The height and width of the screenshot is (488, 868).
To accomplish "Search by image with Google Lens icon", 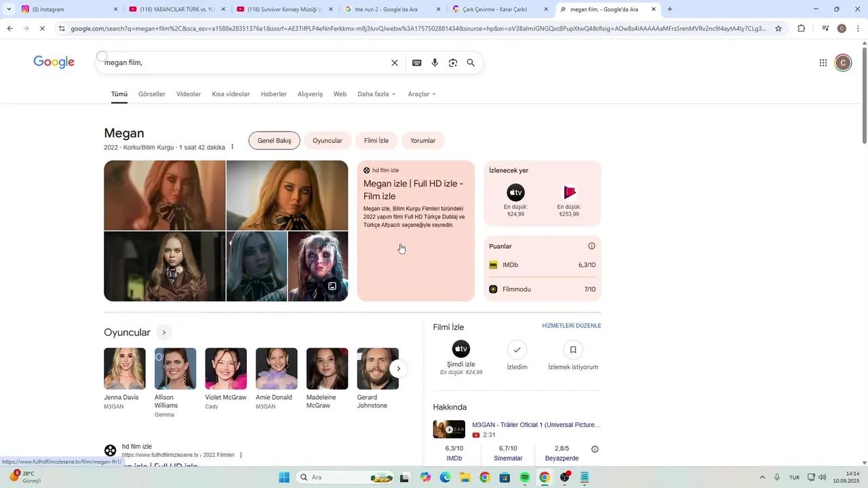I will tap(453, 63).
